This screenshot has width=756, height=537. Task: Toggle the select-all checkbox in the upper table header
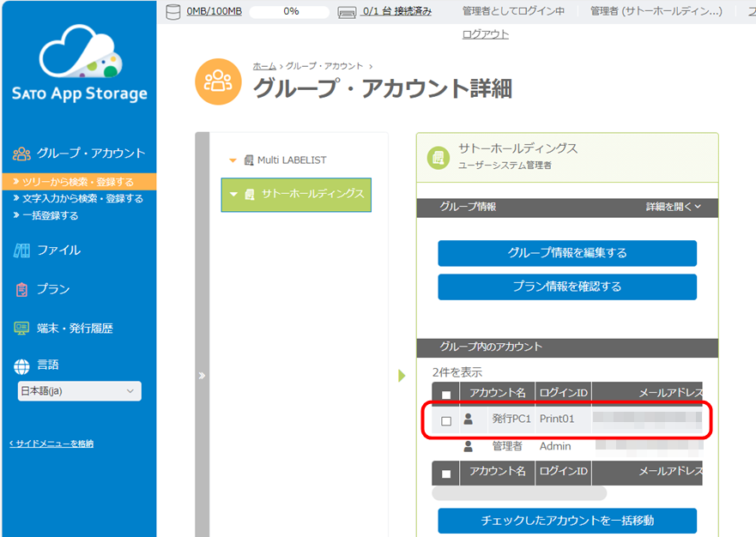[x=446, y=395]
